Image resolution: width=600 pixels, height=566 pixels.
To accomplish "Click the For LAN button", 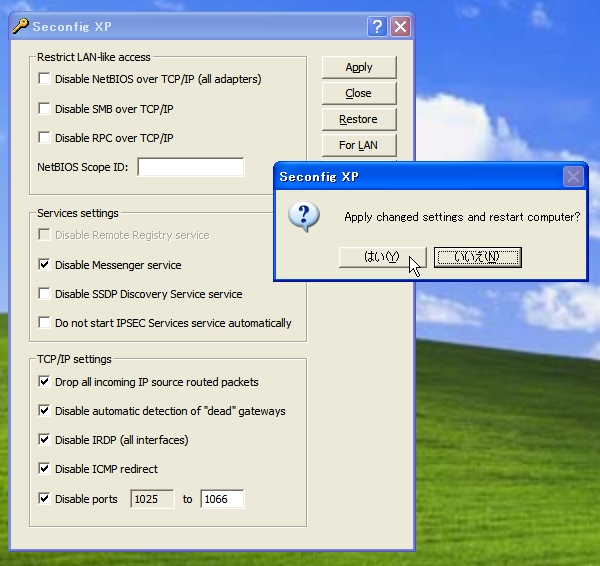I will [x=359, y=145].
